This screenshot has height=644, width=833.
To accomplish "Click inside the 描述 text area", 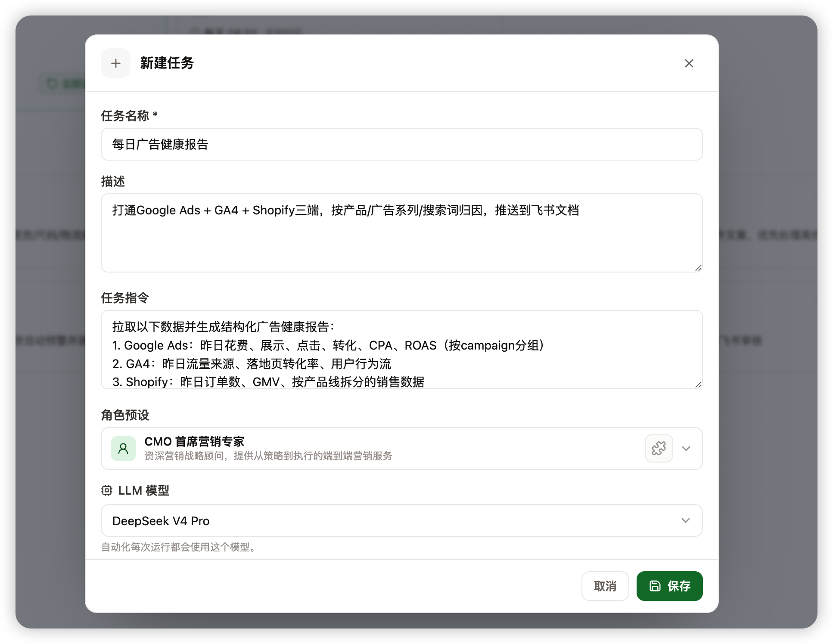I will tap(401, 233).
